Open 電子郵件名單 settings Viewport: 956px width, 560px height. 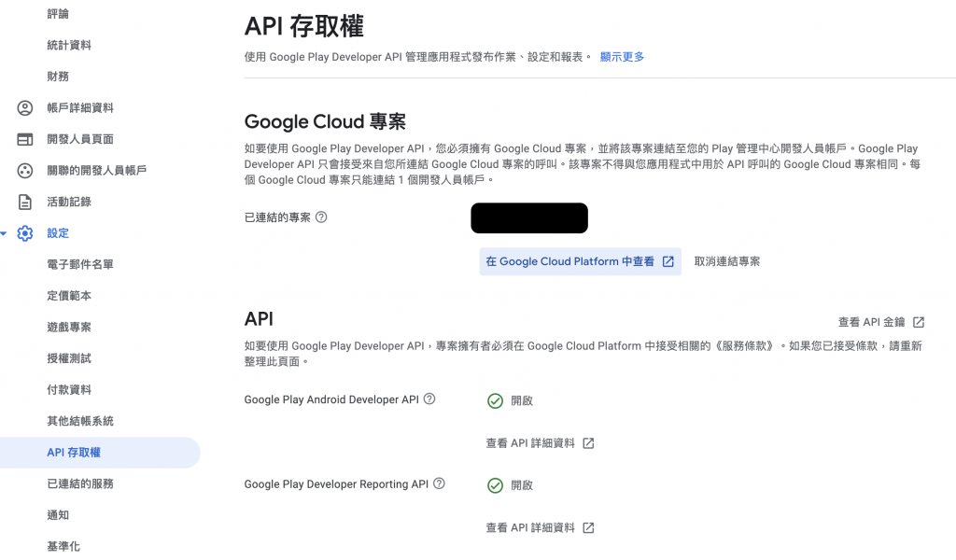[80, 264]
